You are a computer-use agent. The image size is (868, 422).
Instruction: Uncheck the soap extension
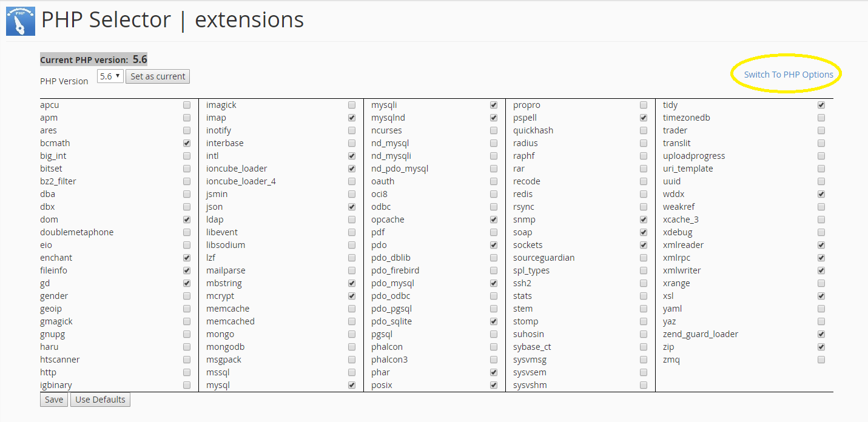(x=644, y=232)
